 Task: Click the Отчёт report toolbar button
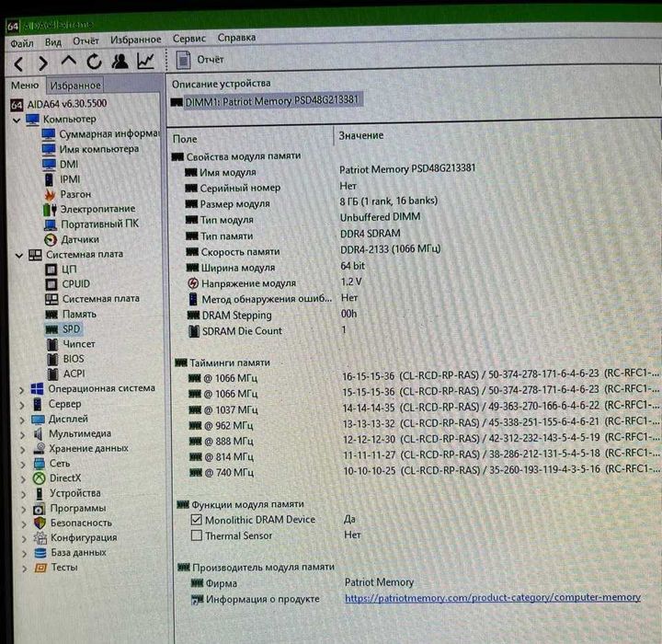[x=200, y=60]
